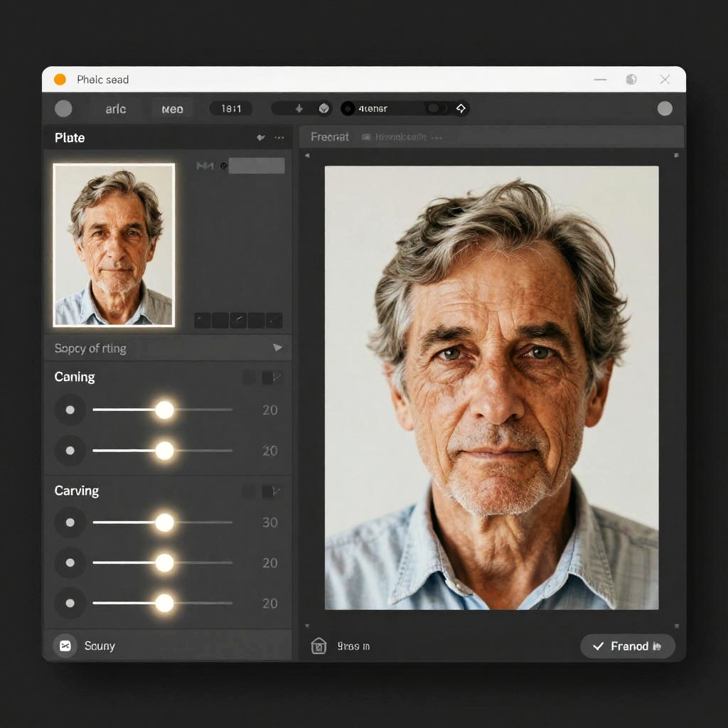Toggle the switch in the top toolbar pill

436,108
